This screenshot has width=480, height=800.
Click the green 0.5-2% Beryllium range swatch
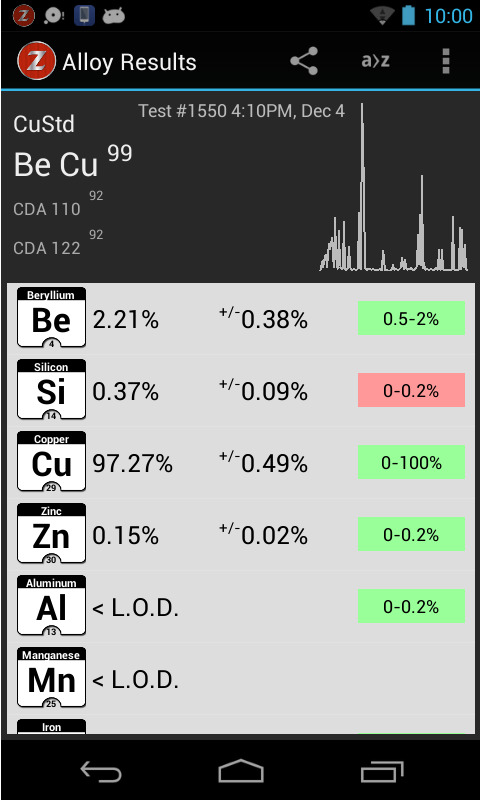[411, 318]
